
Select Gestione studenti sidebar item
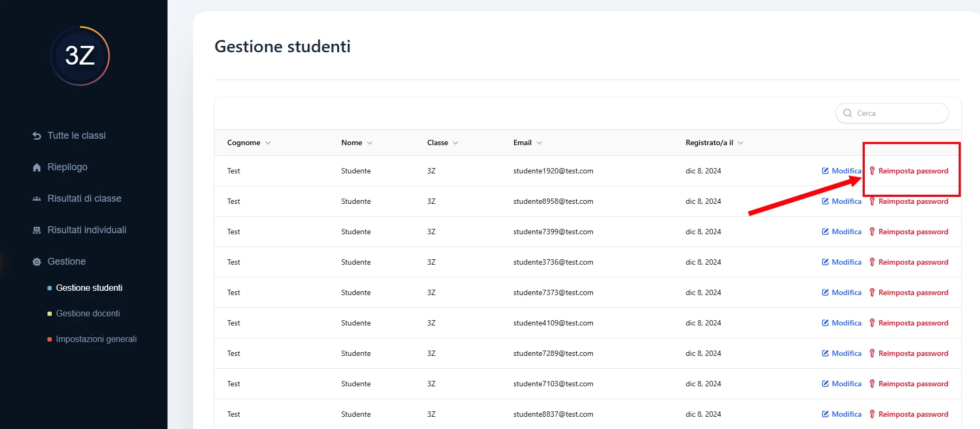[89, 288]
